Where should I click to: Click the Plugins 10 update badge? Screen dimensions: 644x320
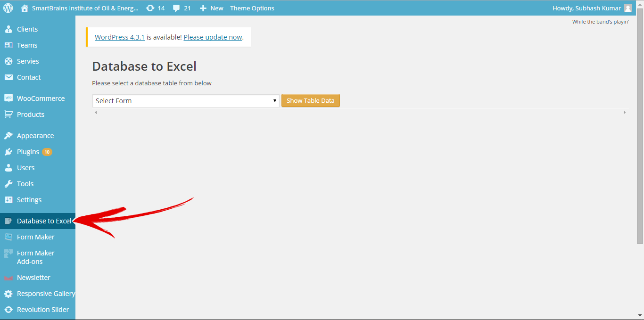click(x=47, y=152)
